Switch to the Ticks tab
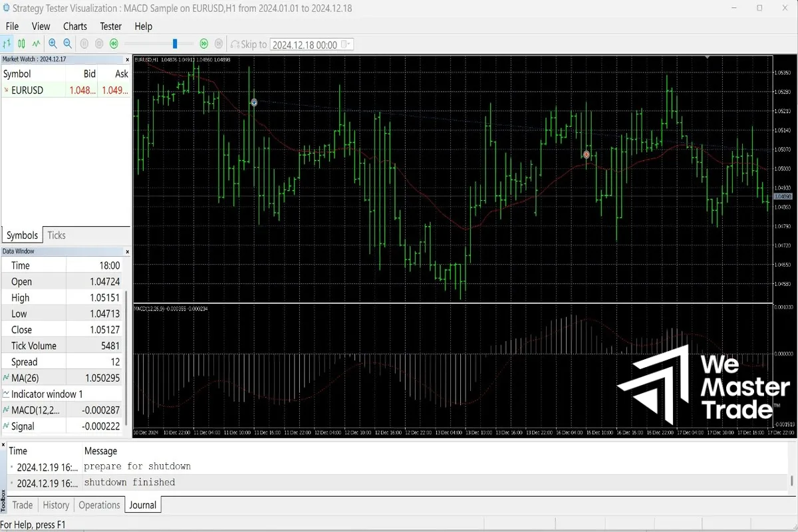The width and height of the screenshot is (798, 532). pyautogui.click(x=56, y=235)
